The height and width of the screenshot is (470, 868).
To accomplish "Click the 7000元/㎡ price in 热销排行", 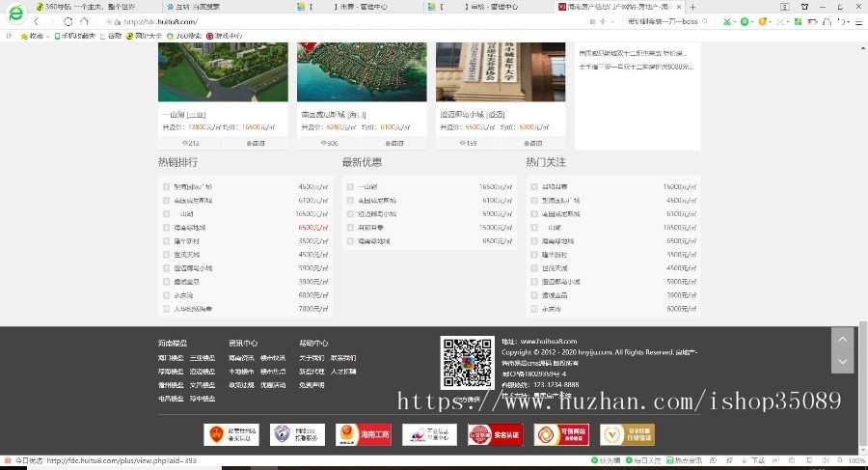I will tap(313, 309).
